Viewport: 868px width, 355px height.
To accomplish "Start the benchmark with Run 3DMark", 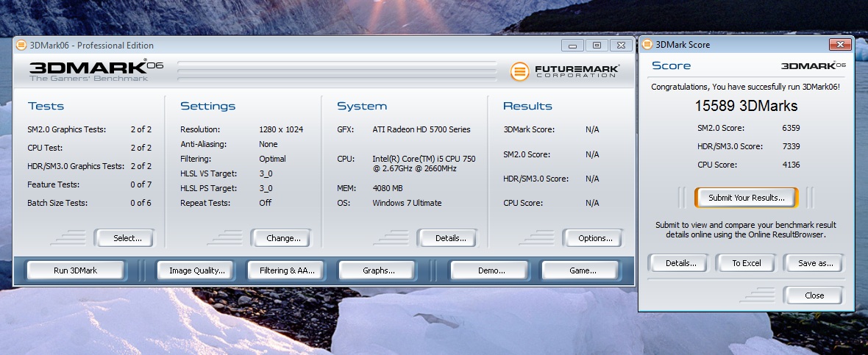I will [75, 270].
